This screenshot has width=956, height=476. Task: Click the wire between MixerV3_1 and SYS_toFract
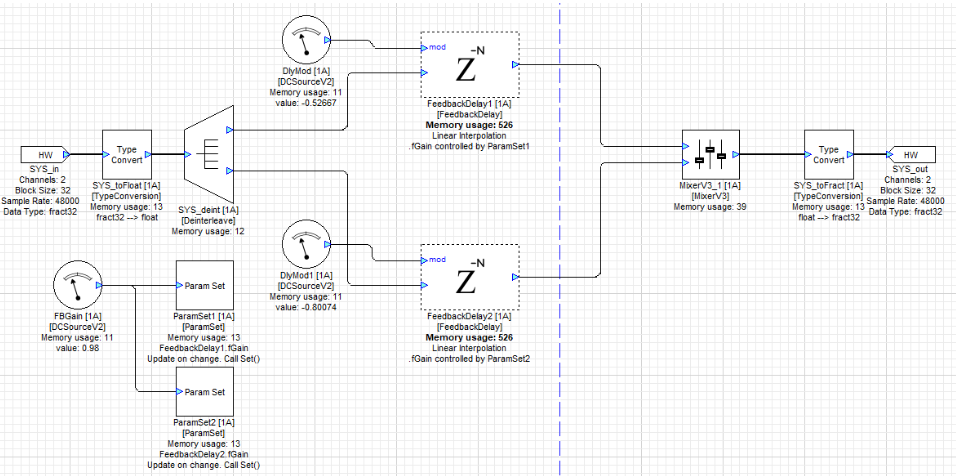coord(771,155)
